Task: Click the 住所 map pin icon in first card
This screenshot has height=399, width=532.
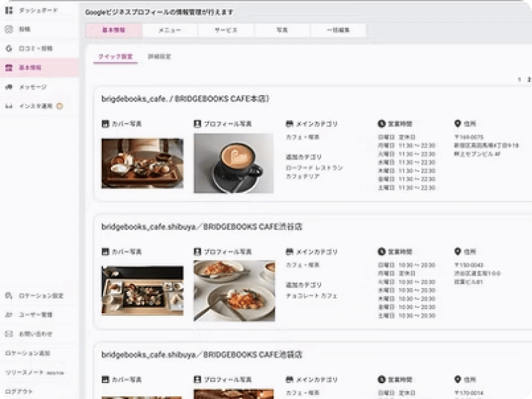Action: 458,124
